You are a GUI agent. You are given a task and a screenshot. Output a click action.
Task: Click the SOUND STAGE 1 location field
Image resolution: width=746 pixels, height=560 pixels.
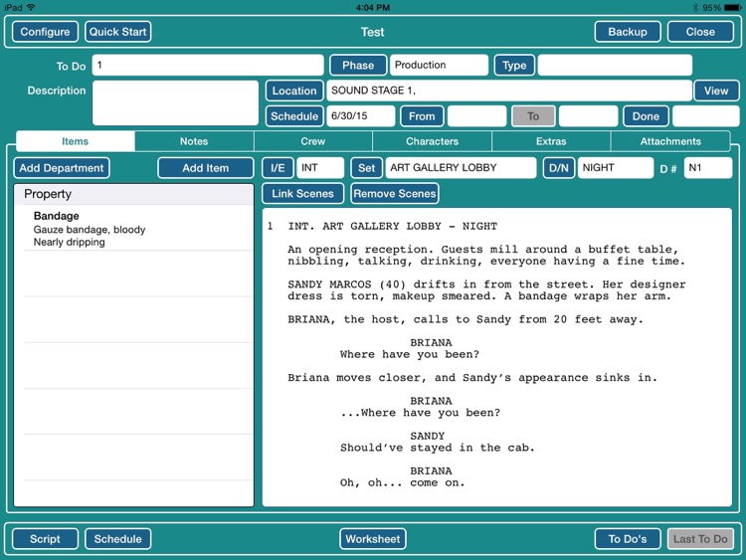click(508, 91)
